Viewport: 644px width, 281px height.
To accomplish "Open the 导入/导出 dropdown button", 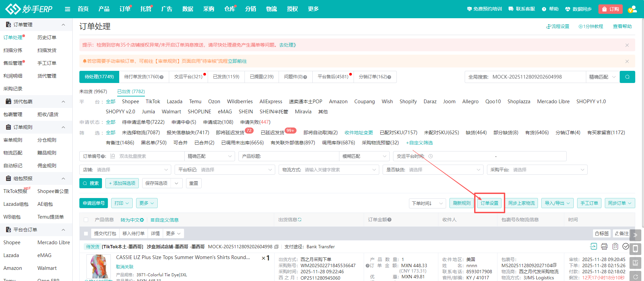I will coord(557,203).
